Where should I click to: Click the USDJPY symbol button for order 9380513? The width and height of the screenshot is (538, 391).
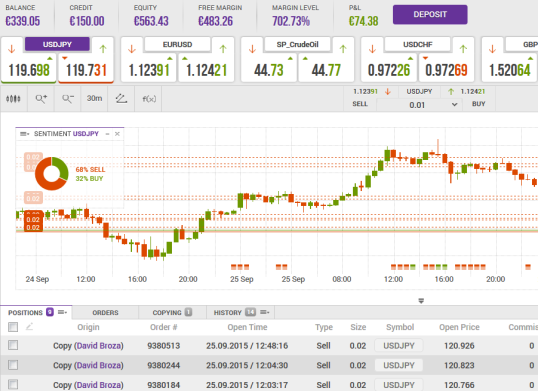(x=399, y=345)
